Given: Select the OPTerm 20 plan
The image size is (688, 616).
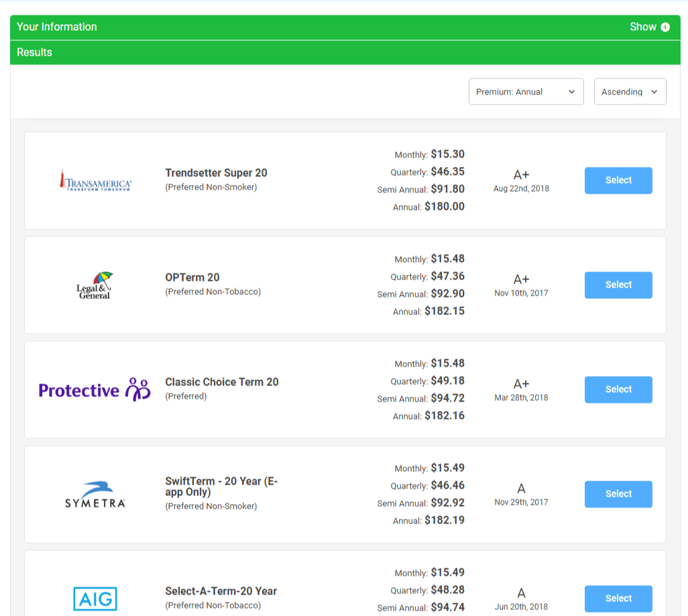Looking at the screenshot, I should [x=618, y=285].
